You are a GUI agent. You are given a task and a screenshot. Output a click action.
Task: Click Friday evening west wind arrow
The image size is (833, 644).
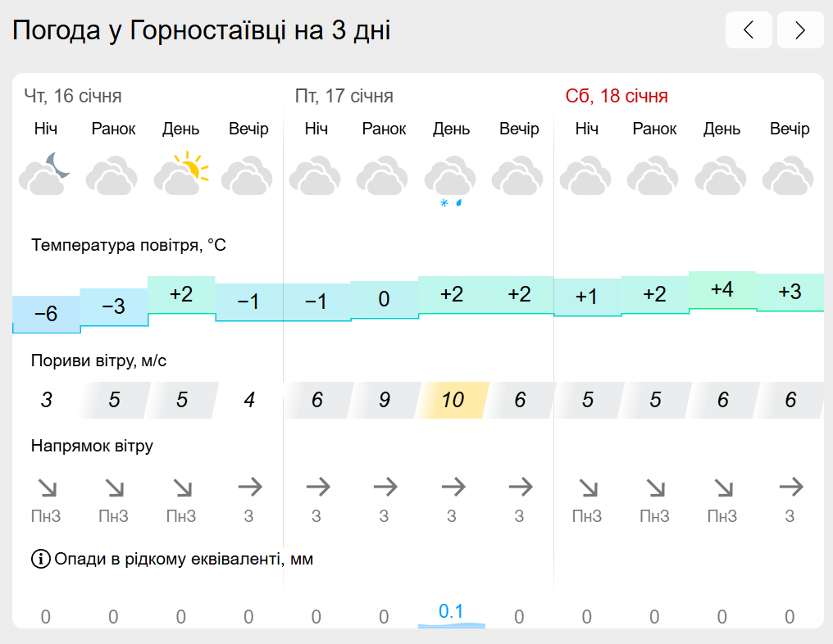click(520, 488)
